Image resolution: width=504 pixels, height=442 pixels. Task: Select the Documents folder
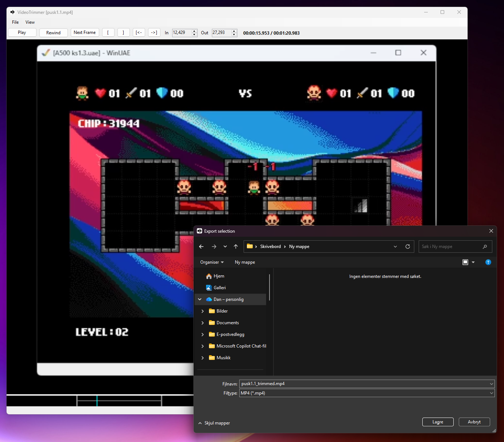point(228,323)
